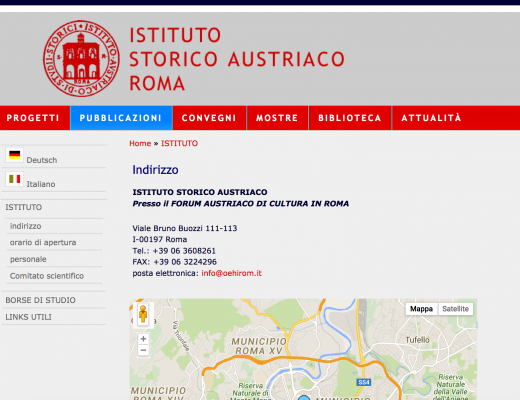Select indirizzo in sidebar
This screenshot has width=520, height=400.
tap(25, 226)
